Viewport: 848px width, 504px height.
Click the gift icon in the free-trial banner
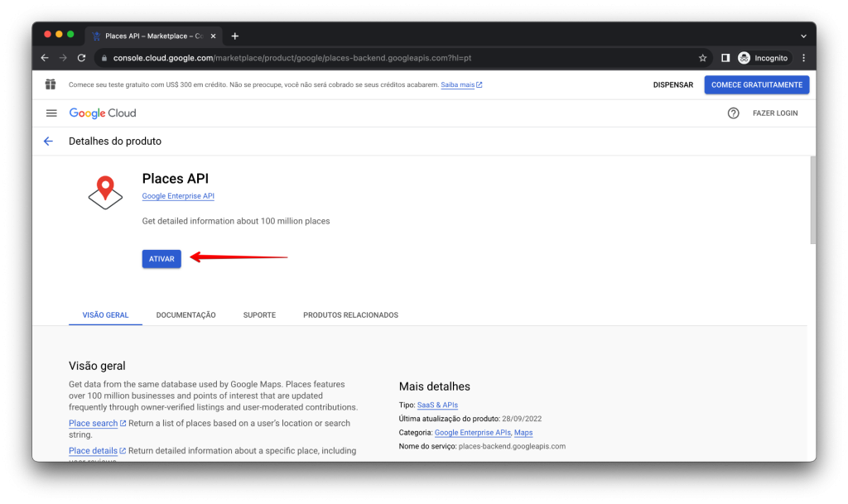(51, 84)
